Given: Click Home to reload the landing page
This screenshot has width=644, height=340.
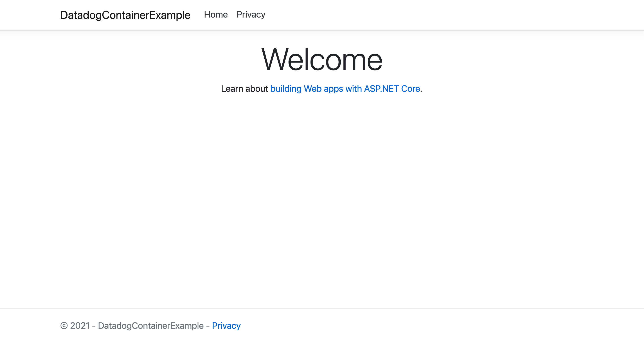Looking at the screenshot, I should point(216,14).
